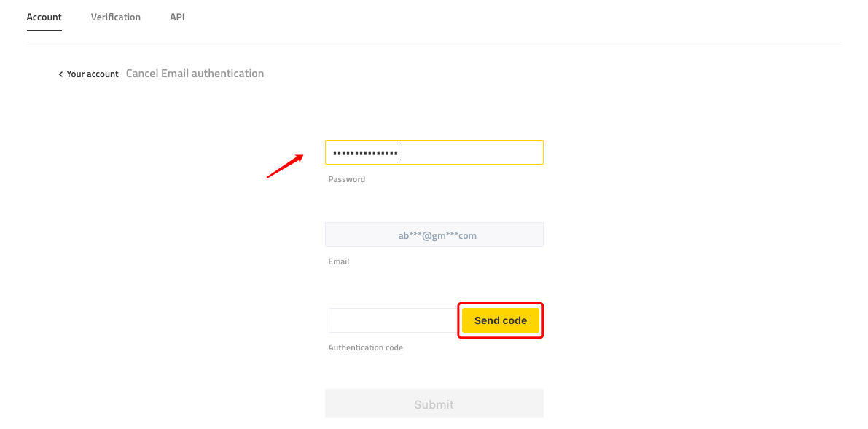Screen dimensions: 868x429
Task: Click the Send code button
Action: pyautogui.click(x=501, y=320)
